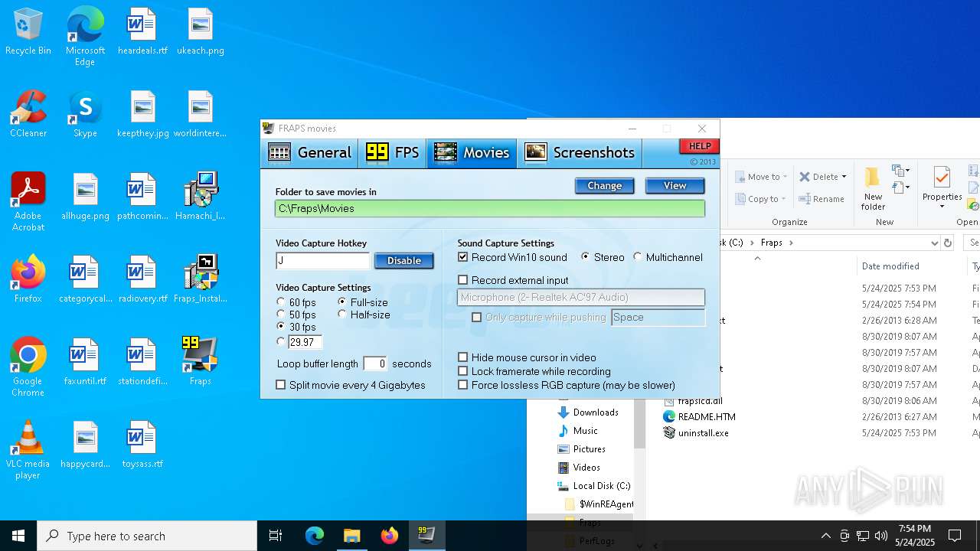This screenshot has height=551, width=980.
Task: Select 50 fps capture rate
Action: [281, 315]
